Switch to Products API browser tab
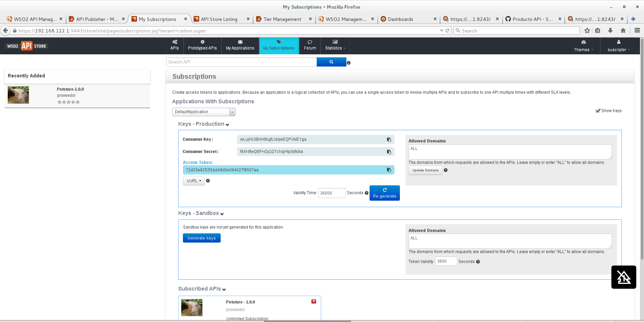644x322 pixels. [x=533, y=19]
